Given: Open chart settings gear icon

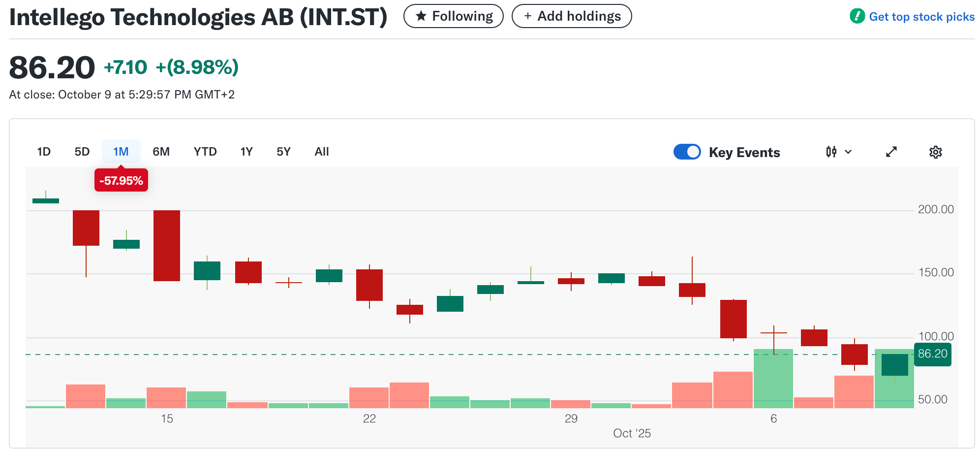Looking at the screenshot, I should tap(935, 152).
